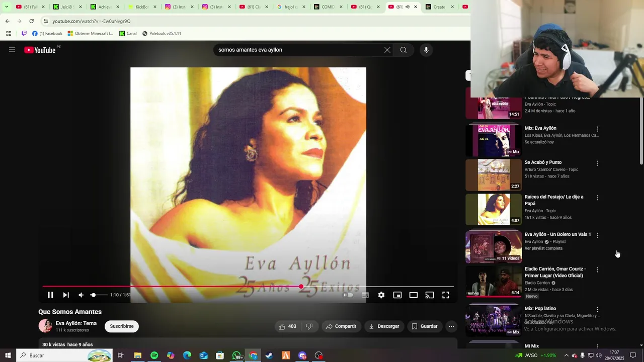Toggle the autoplay switch
Screen dimensions: 644x362
point(348,295)
